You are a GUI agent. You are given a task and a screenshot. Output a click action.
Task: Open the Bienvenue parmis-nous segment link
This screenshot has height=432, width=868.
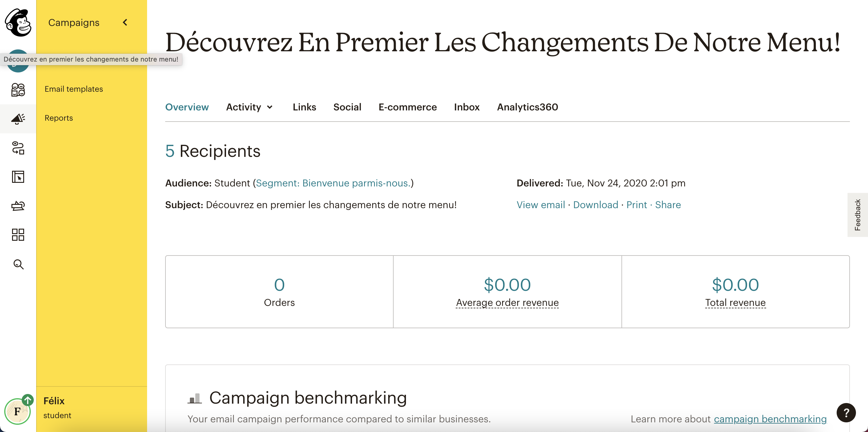click(333, 183)
